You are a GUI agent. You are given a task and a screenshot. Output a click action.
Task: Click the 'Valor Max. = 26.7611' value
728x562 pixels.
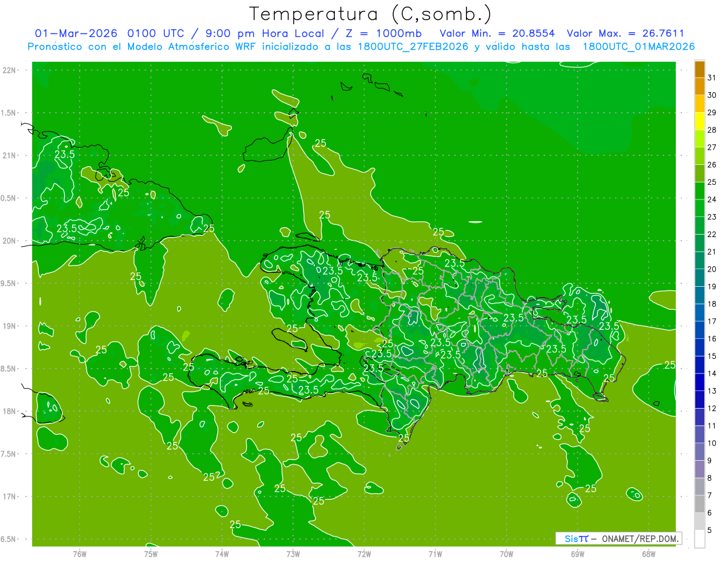[625, 33]
